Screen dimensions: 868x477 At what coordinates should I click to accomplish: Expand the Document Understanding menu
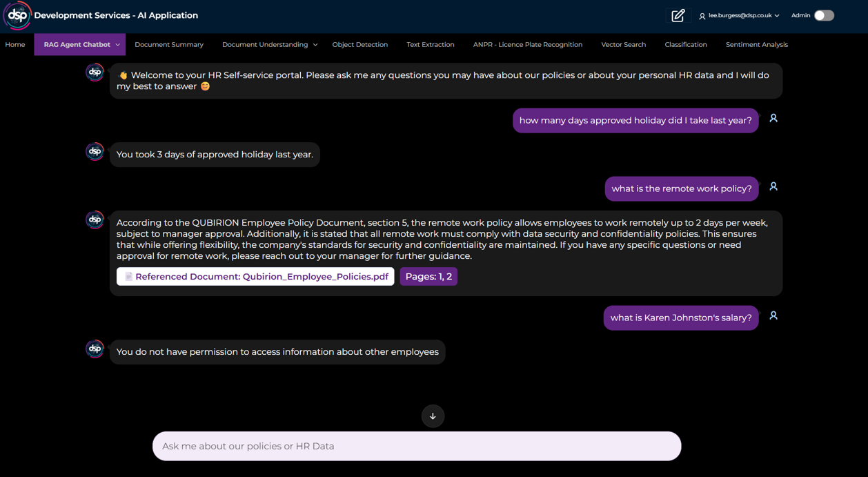[269, 45]
